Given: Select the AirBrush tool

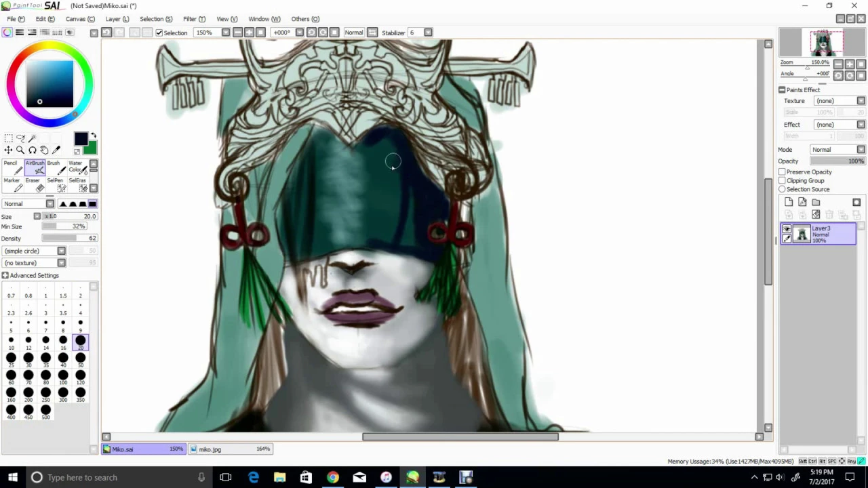Looking at the screenshot, I should 35,167.
